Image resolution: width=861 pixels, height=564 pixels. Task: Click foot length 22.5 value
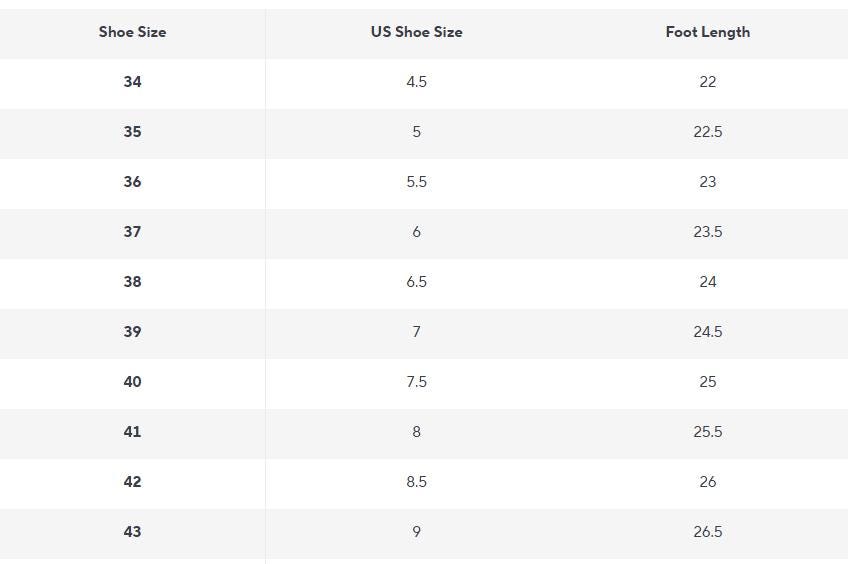click(x=707, y=132)
